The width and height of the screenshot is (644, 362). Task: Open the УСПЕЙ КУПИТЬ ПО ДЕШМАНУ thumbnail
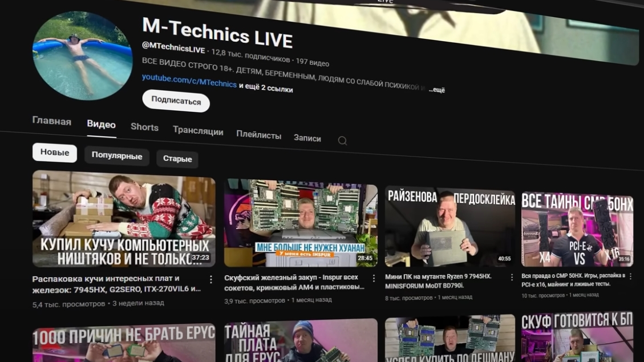[449, 339]
